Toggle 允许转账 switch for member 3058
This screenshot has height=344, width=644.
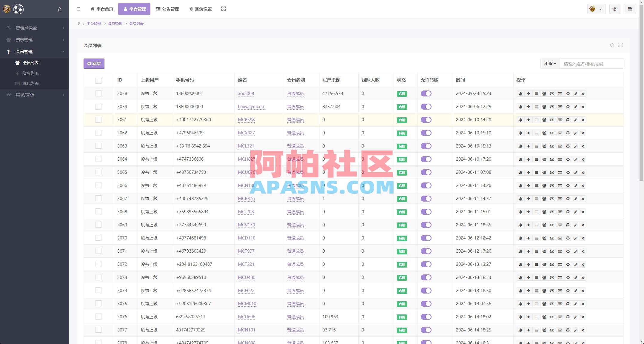point(426,93)
